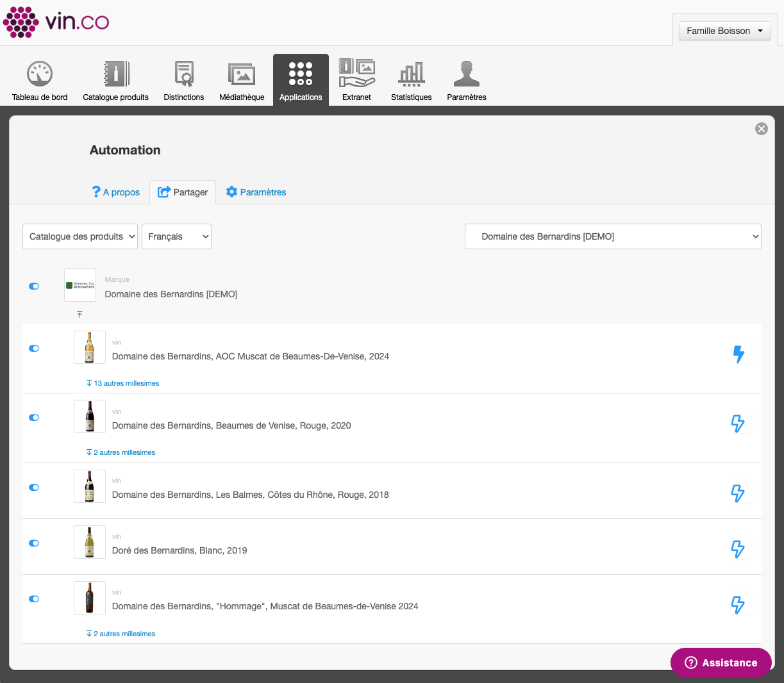Open the Français language dropdown
The height and width of the screenshot is (683, 784).
coord(176,236)
